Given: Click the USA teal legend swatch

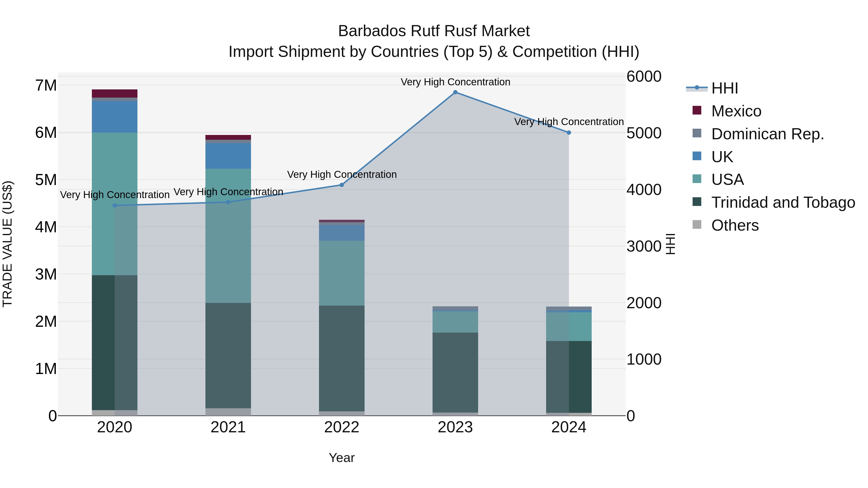Looking at the screenshot, I should pos(697,179).
